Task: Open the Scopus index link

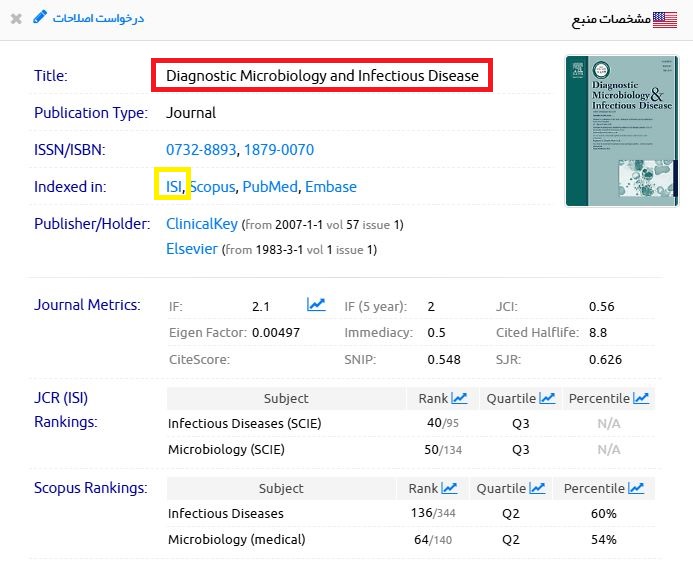Action: (x=213, y=187)
